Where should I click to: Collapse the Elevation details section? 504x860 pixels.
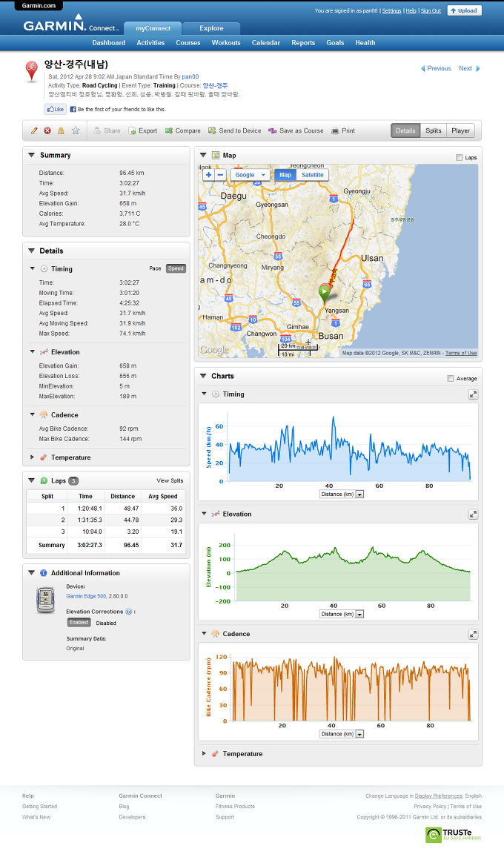point(33,352)
